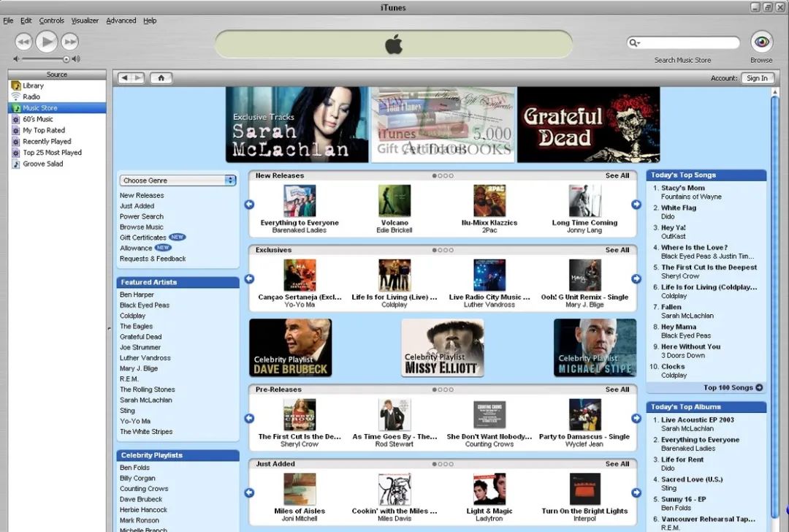Skip to previous track with rewind button
Screen dimensions: 789x532
click(x=23, y=41)
